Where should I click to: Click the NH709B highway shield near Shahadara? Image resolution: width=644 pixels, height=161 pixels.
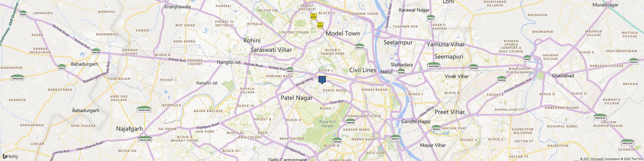[434, 66]
